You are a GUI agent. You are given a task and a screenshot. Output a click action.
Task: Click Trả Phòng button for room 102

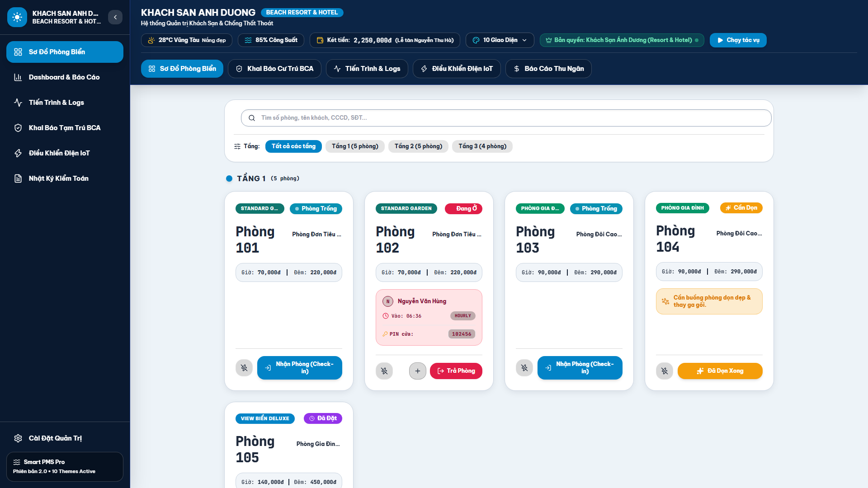pos(456,371)
